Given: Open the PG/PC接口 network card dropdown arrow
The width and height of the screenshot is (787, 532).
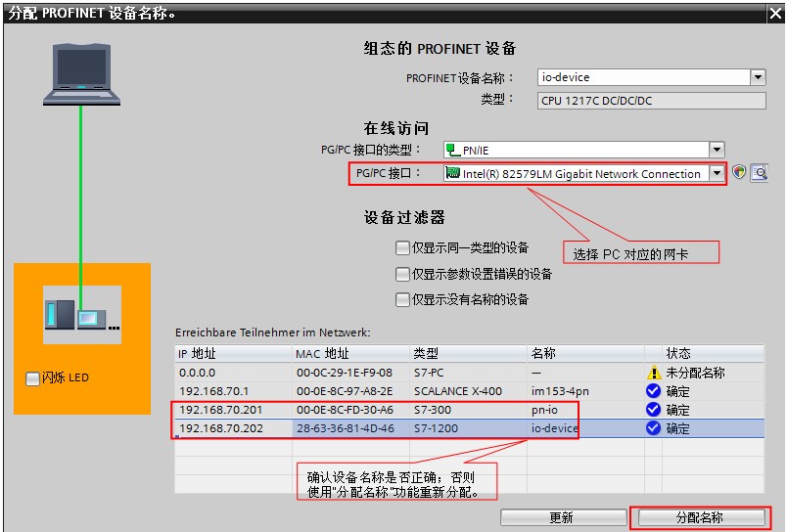Looking at the screenshot, I should point(717,173).
